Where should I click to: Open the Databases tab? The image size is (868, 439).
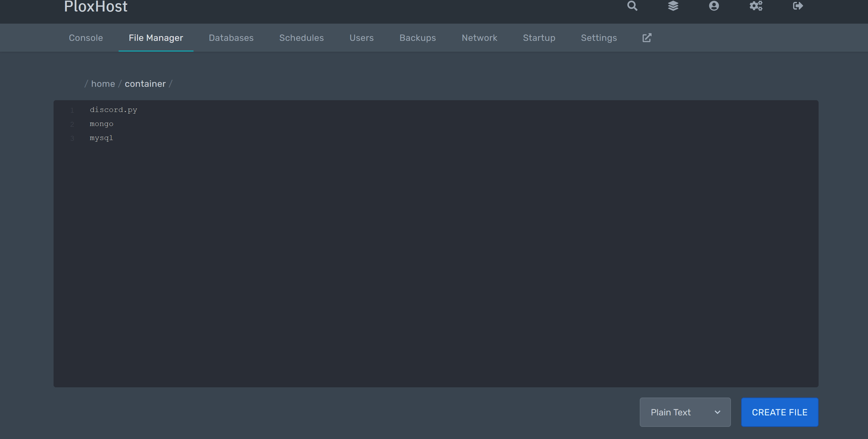[x=231, y=38]
